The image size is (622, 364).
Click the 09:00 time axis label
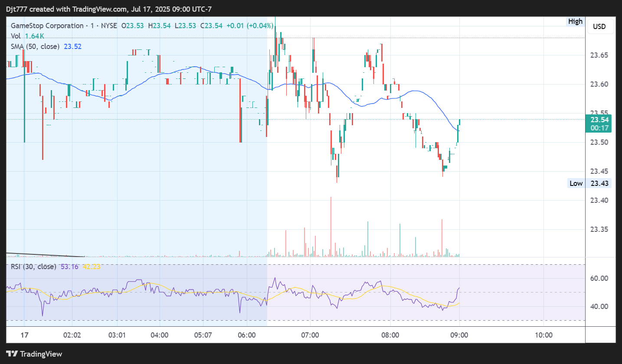point(459,335)
